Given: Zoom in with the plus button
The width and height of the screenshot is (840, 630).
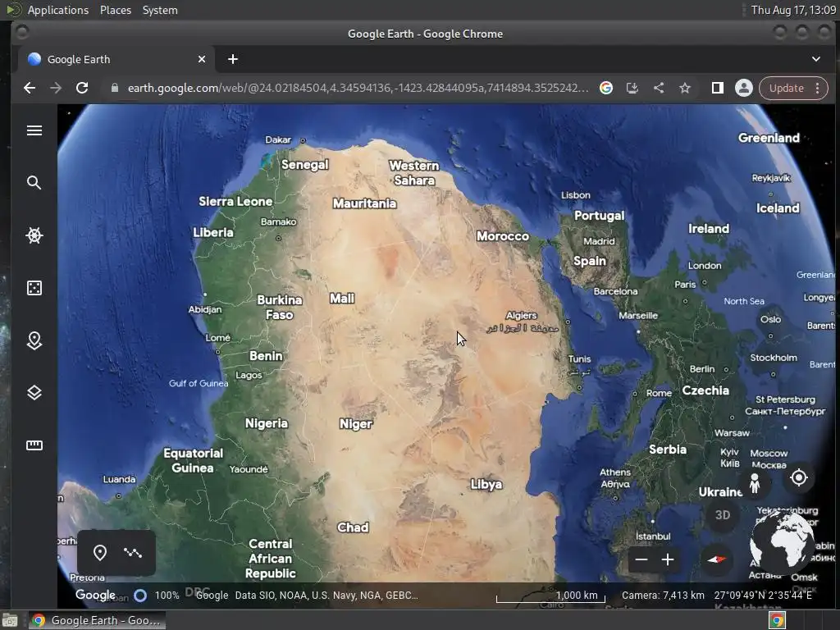Looking at the screenshot, I should [668, 559].
